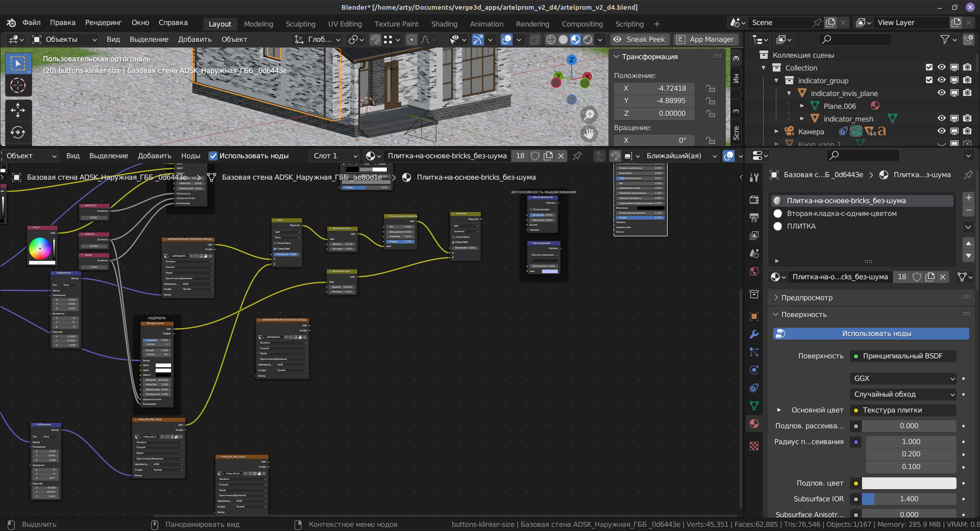Screen dimensions: 980x531
Task: Hide indicator_invis_plane via eye icon
Action: pos(942,93)
